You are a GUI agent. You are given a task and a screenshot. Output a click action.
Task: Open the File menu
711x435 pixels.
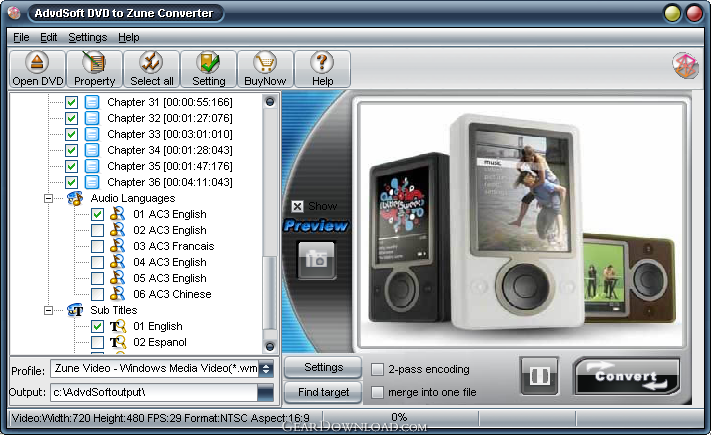tap(21, 37)
